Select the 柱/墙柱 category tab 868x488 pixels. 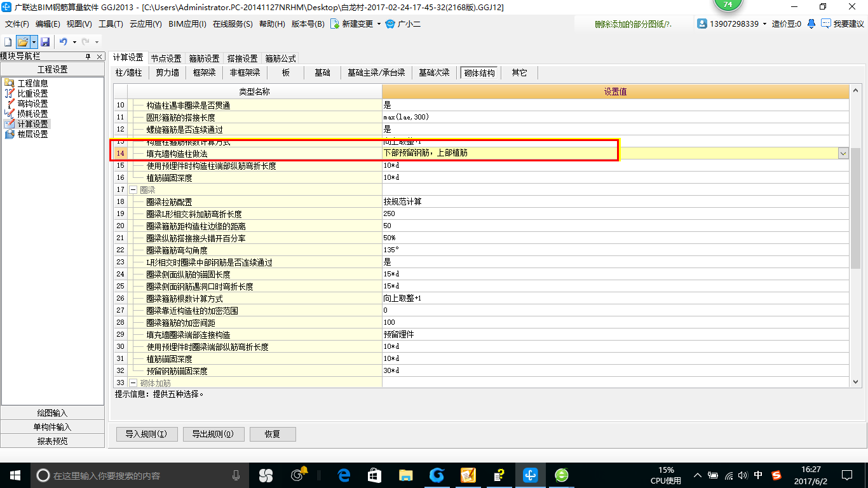click(x=129, y=73)
